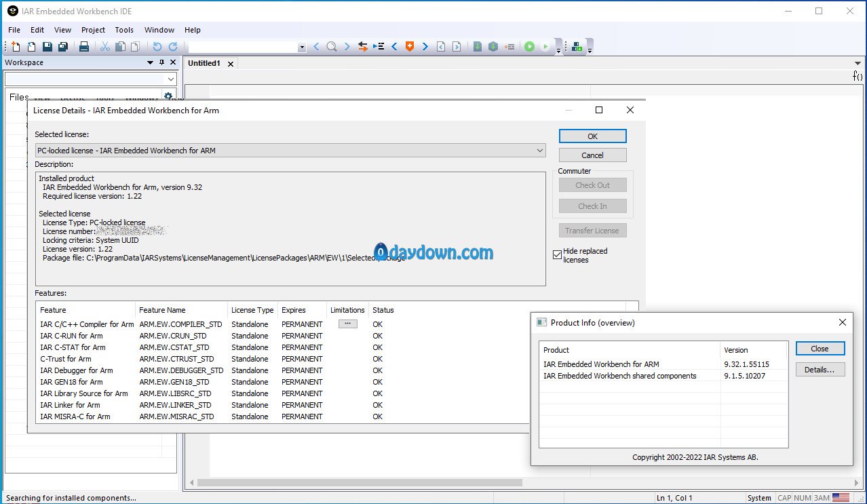Close the Workspace panel
The width and height of the screenshot is (867, 504).
[x=173, y=62]
